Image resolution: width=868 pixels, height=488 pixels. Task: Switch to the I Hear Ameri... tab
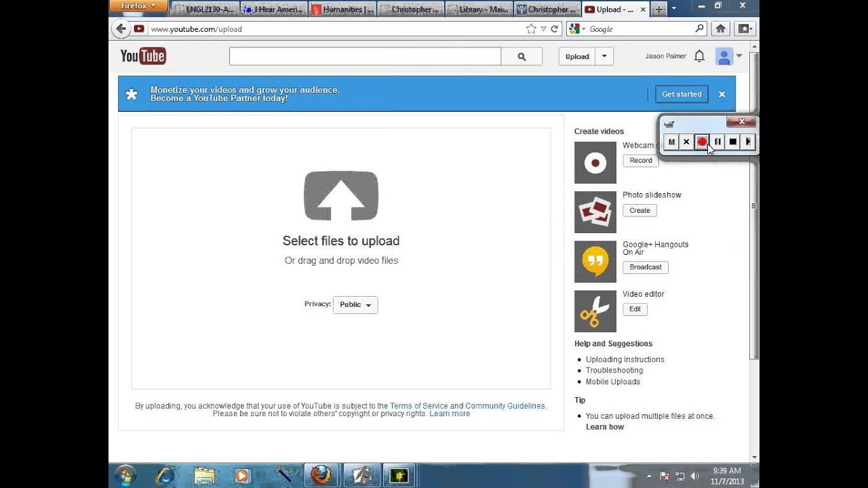coord(274,9)
